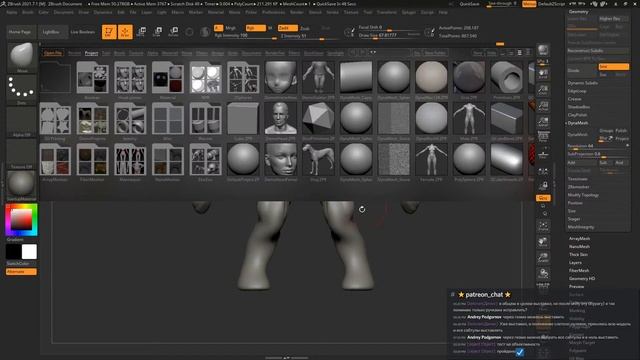Activate the Draw mode button
640x360 pixels.
[125, 32]
